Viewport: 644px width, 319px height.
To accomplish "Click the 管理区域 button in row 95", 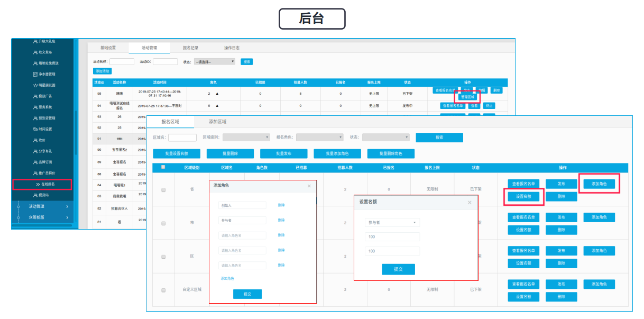I will (x=467, y=97).
